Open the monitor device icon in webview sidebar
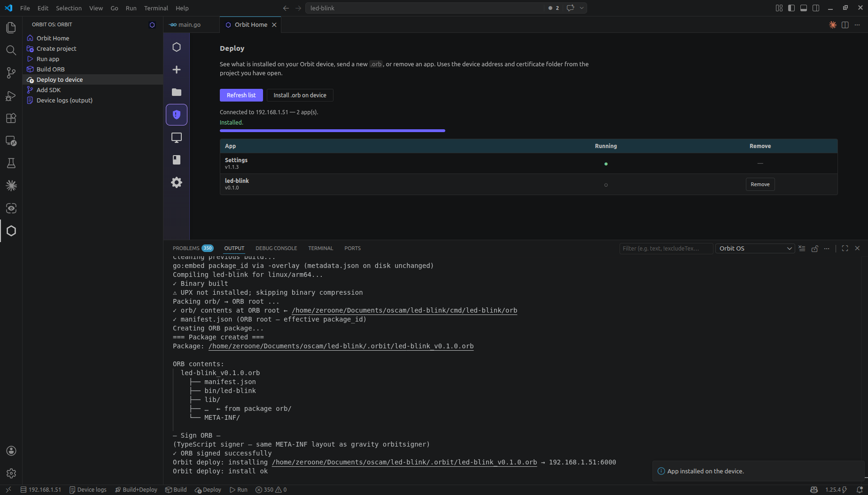This screenshot has width=868, height=495. tap(177, 137)
